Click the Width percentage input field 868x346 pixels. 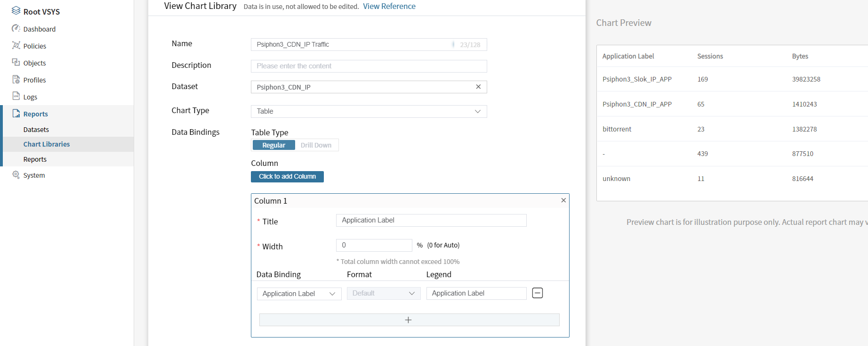[x=374, y=245]
